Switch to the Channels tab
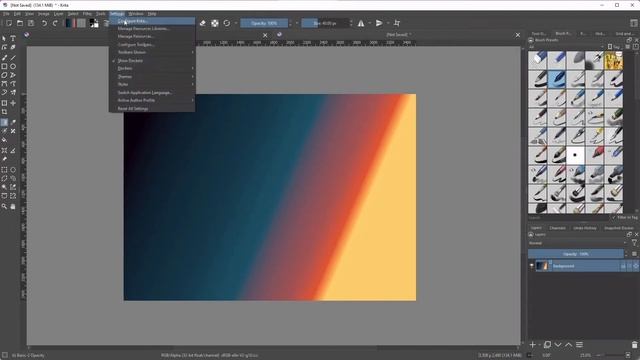Image resolution: width=640 pixels, height=360 pixels. [x=557, y=228]
